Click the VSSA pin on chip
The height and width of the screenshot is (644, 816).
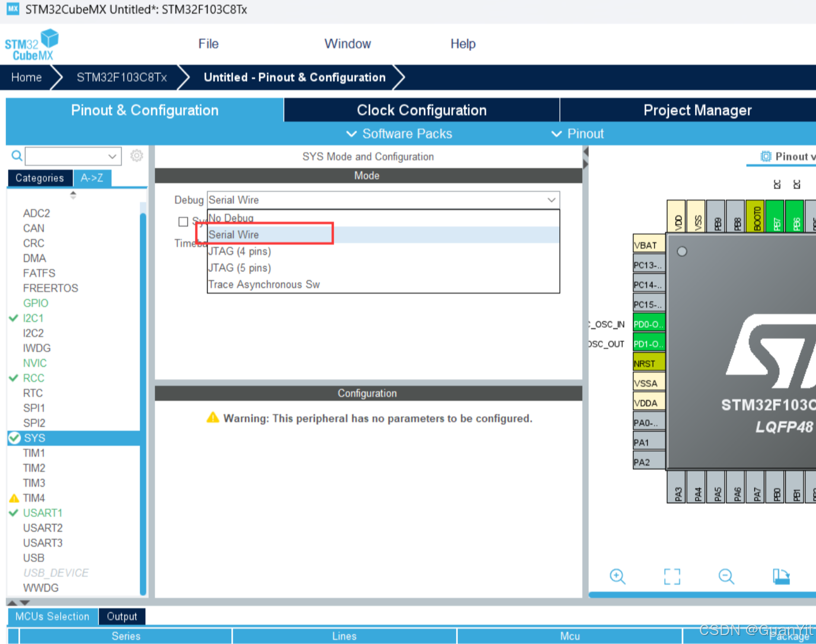click(x=649, y=383)
